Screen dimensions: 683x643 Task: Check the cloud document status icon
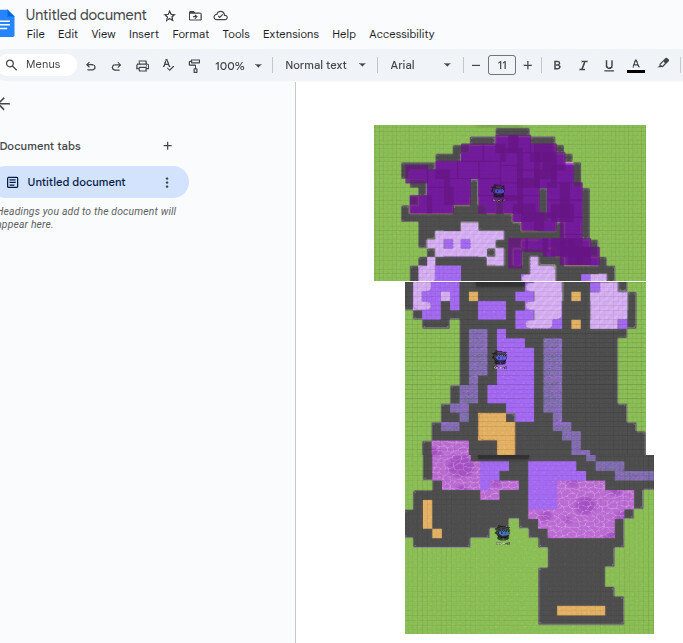tap(220, 16)
